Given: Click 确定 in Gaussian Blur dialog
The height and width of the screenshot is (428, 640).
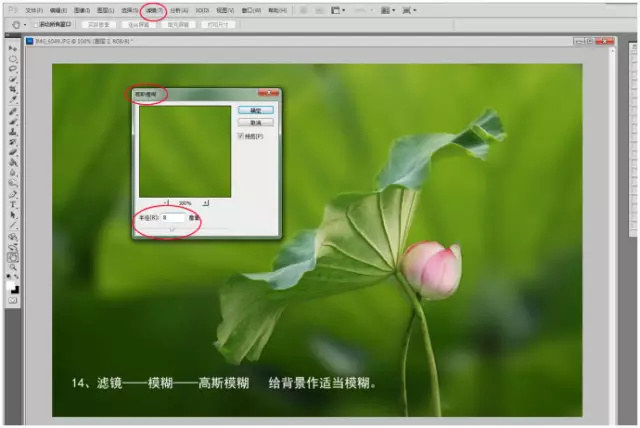Looking at the screenshot, I should [x=256, y=110].
